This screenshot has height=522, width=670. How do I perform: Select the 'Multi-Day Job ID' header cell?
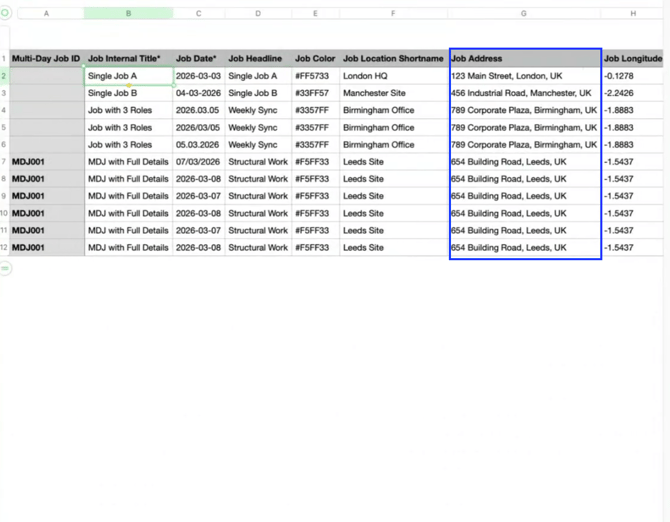[47, 59]
